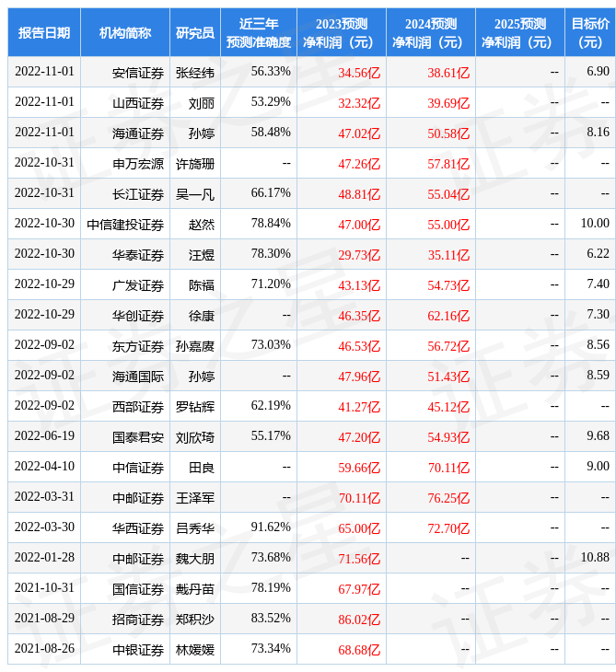Open the 国泰君安 institution entry

(x=138, y=437)
